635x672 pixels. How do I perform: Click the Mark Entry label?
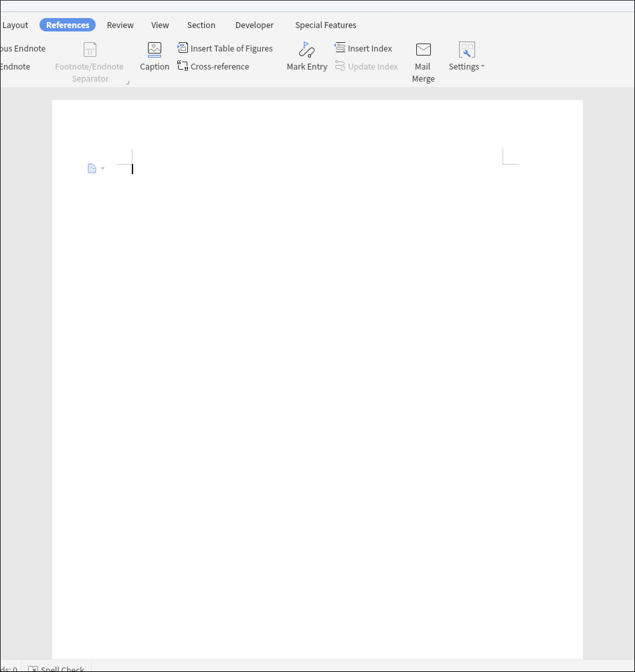[x=306, y=66]
